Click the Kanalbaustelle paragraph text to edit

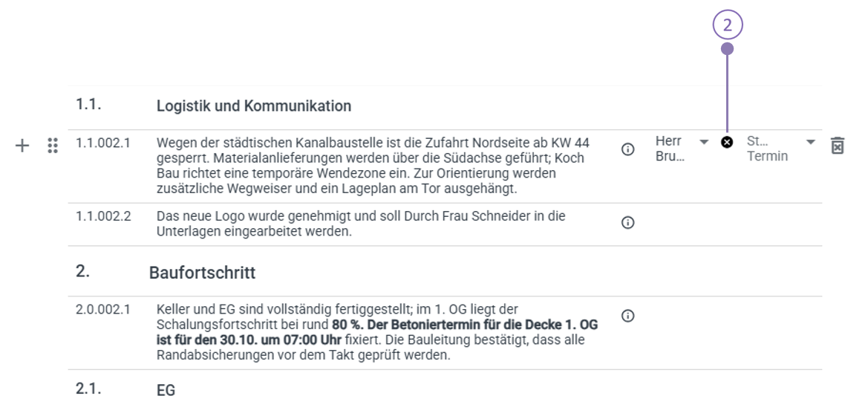pos(371,165)
